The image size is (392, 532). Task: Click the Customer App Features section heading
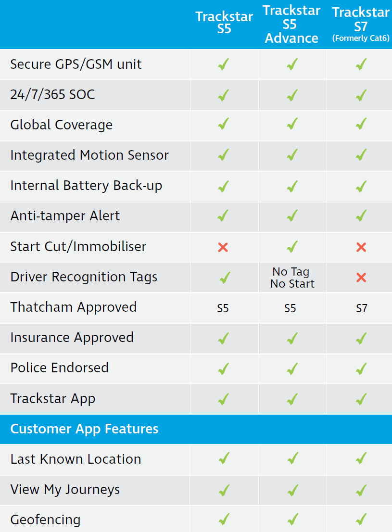[x=84, y=429]
